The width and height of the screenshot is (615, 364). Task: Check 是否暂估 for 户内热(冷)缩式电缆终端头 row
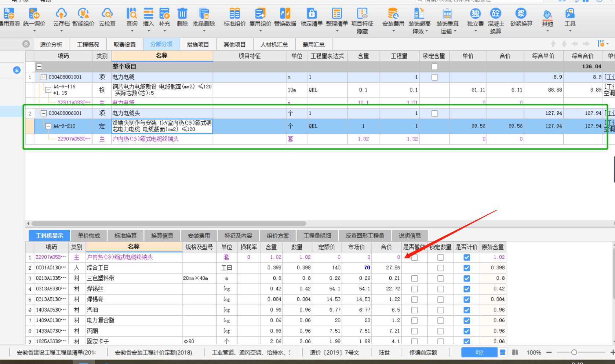click(x=414, y=257)
